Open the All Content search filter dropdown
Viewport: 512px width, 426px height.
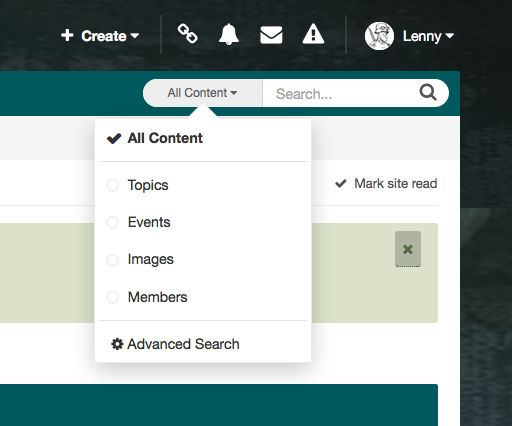point(203,93)
